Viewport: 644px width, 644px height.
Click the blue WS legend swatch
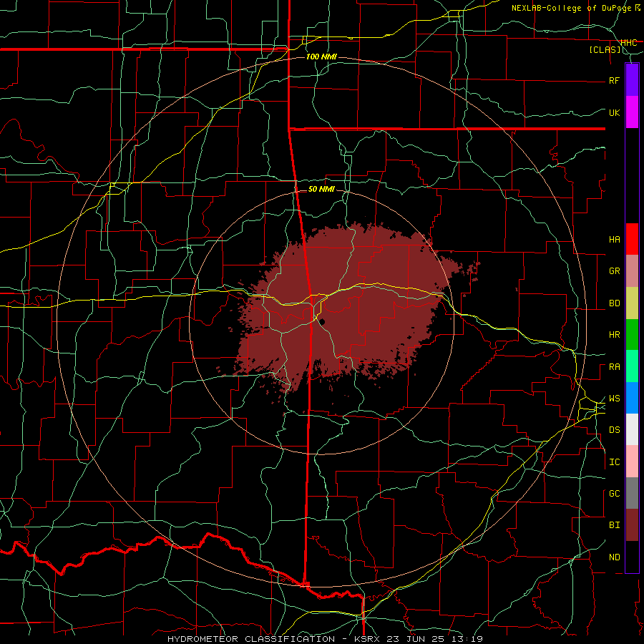pyautogui.click(x=632, y=398)
